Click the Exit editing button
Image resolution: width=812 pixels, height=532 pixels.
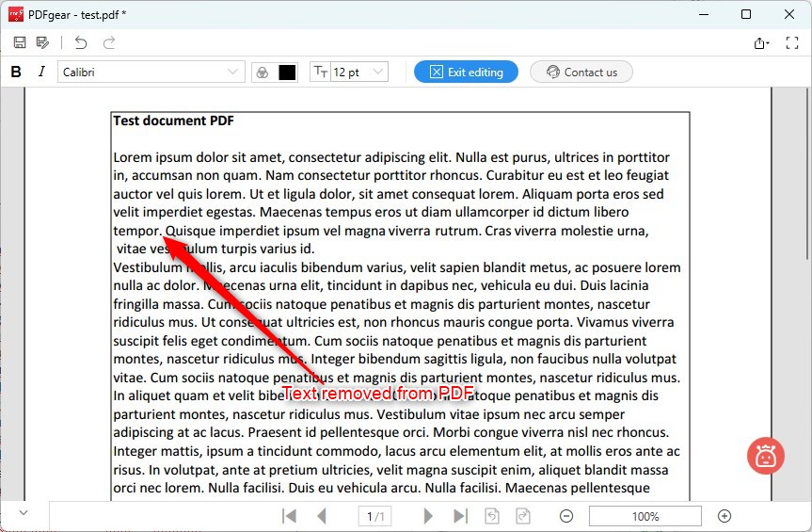pos(466,72)
